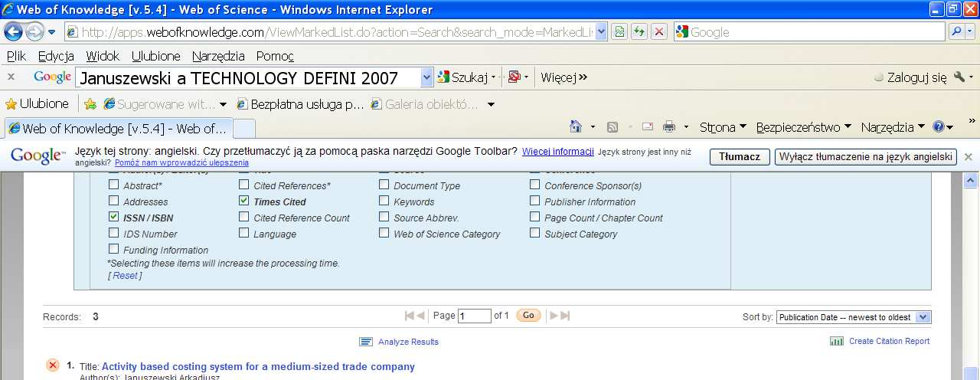Image resolution: width=980 pixels, height=380 pixels.
Task: Check the Funding Information checkbox
Action: coord(113,249)
